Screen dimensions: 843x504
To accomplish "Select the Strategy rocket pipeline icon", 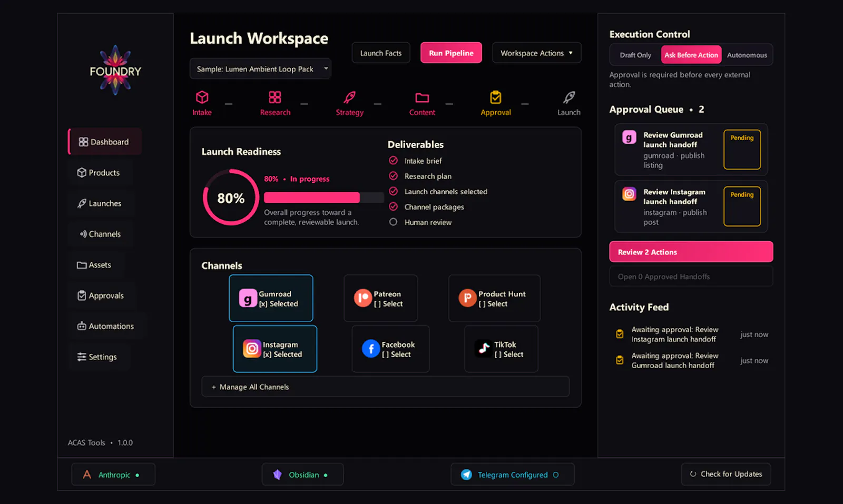I will point(350,97).
